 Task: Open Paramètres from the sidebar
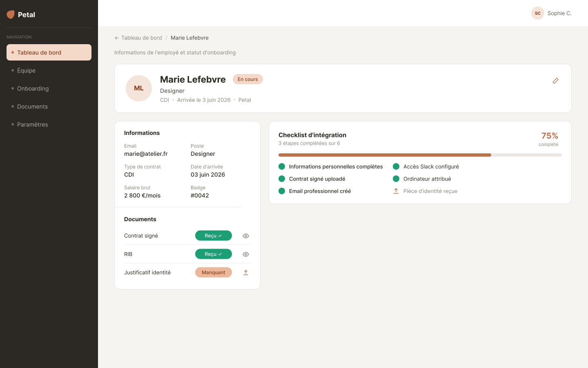click(x=49, y=124)
